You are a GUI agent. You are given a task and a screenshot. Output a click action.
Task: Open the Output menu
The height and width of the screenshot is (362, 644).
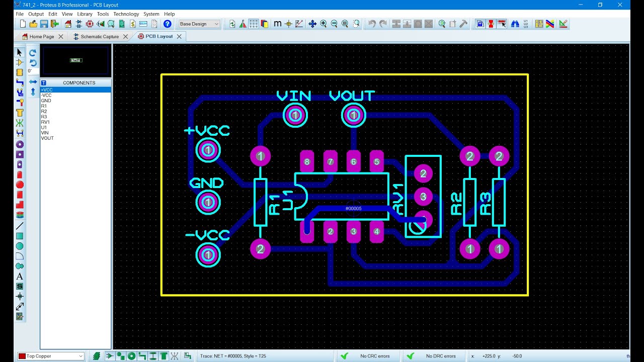point(36,14)
